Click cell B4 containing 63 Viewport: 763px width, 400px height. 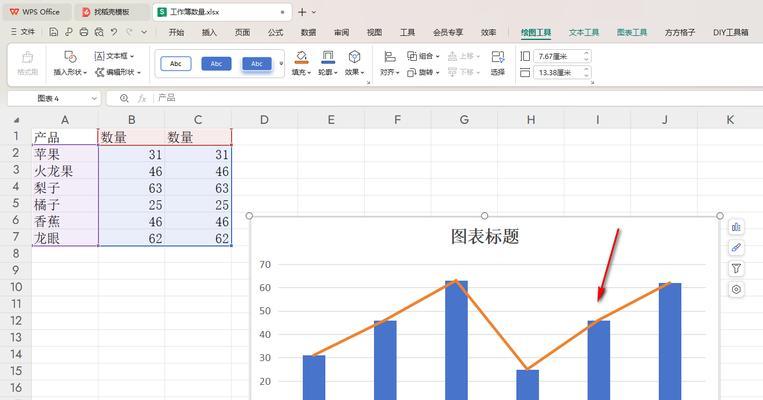[x=131, y=188]
